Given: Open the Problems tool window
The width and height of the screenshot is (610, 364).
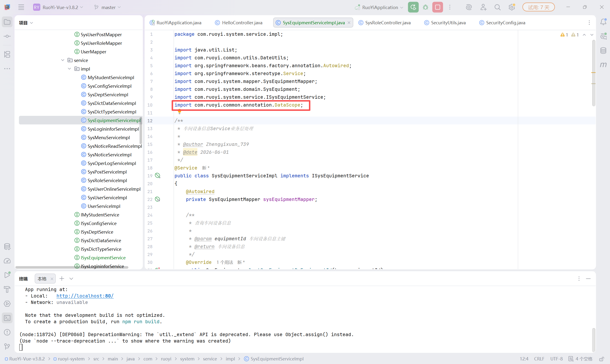Looking at the screenshot, I should click(7, 332).
